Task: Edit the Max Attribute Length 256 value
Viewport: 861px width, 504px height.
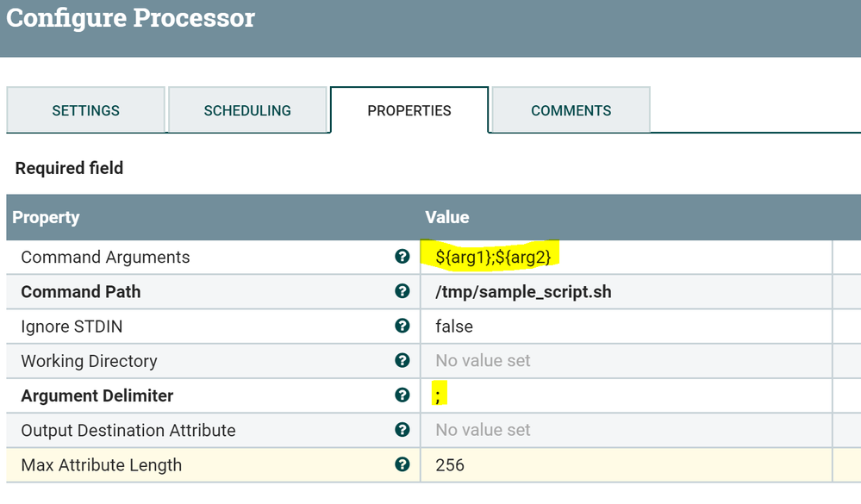Action: [x=450, y=465]
